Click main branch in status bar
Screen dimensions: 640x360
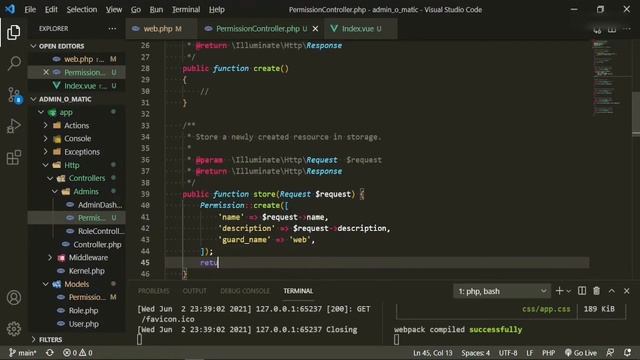(x=22, y=353)
